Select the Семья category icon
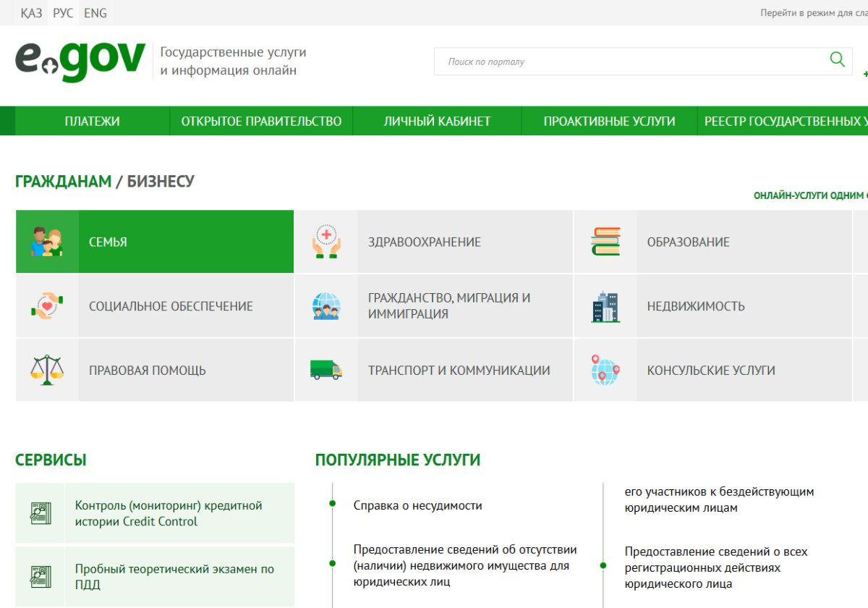Image resolution: width=868 pixels, height=608 pixels. (x=47, y=242)
